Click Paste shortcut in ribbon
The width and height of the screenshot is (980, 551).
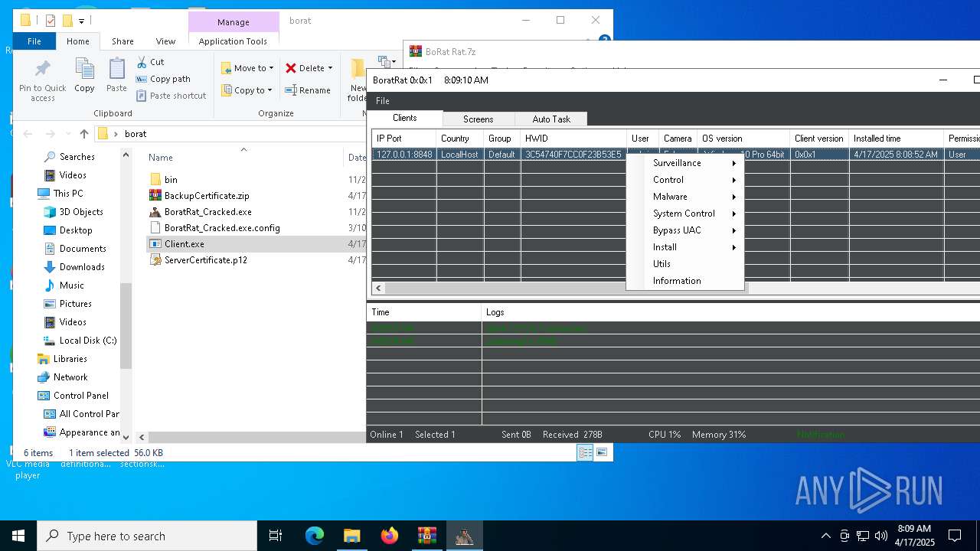pos(171,96)
